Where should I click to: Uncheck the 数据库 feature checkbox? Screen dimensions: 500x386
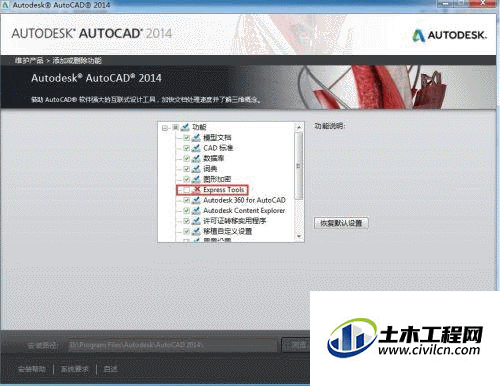187,159
